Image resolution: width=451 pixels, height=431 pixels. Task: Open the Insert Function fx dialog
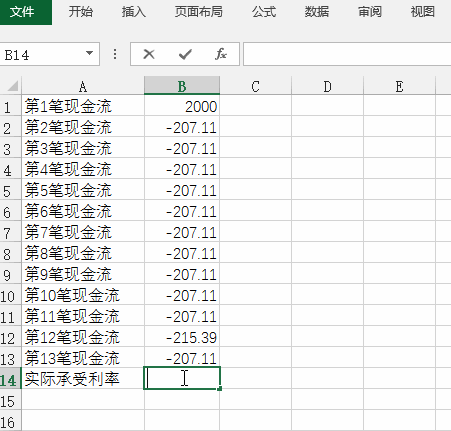click(x=221, y=54)
